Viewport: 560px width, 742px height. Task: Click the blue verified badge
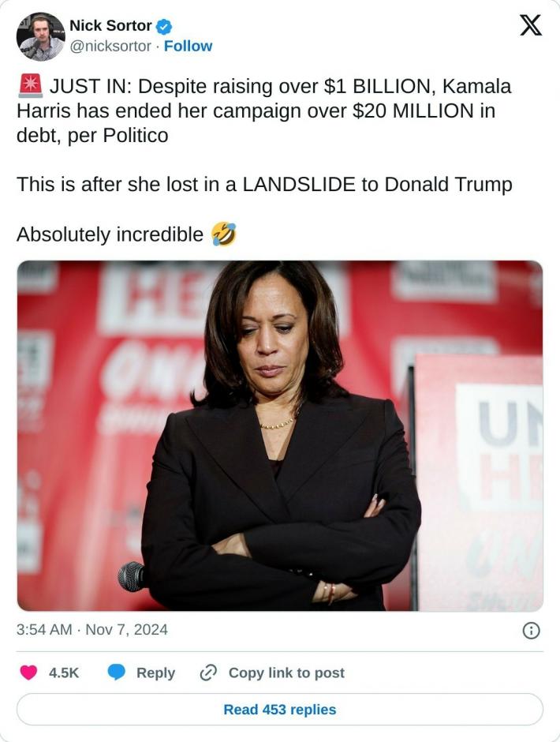(x=164, y=26)
